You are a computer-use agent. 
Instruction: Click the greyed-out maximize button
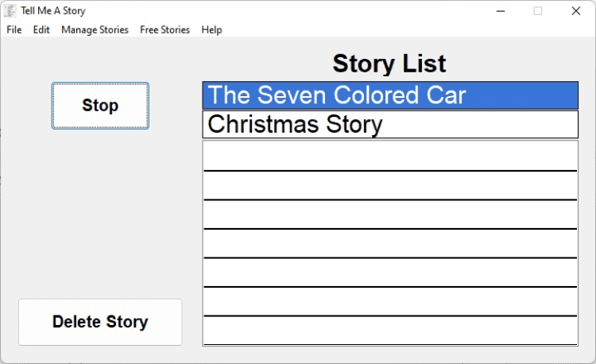point(538,11)
